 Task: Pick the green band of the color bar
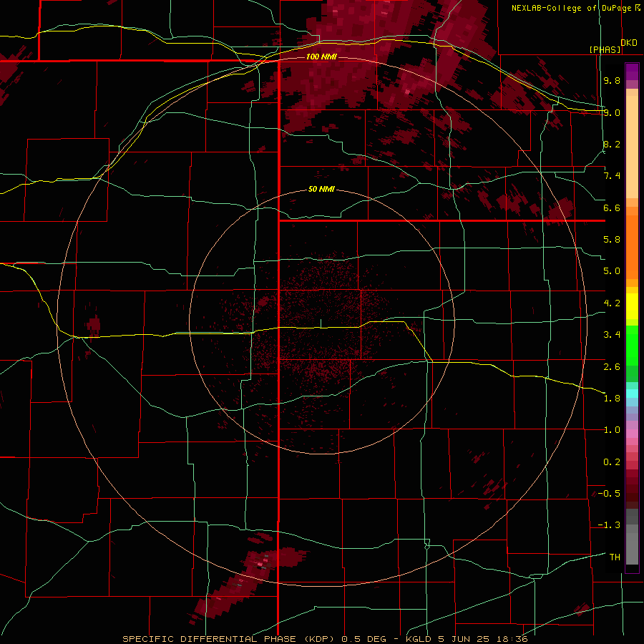632,345
